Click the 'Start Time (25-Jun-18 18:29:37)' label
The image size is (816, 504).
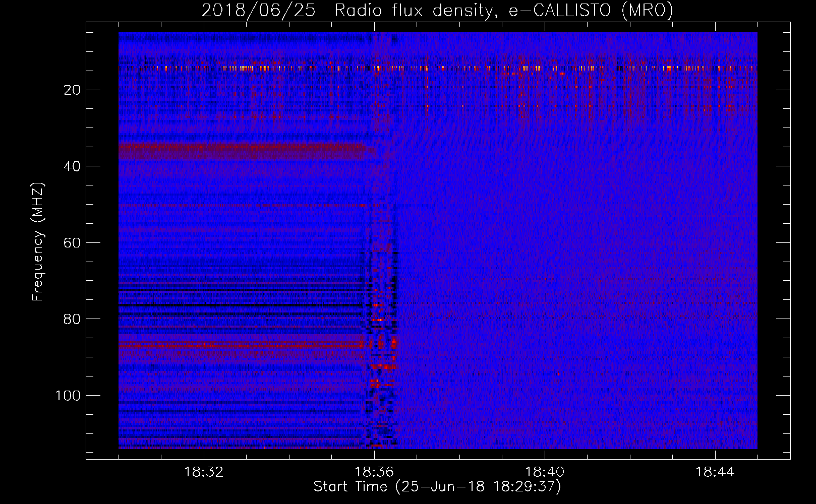click(437, 487)
